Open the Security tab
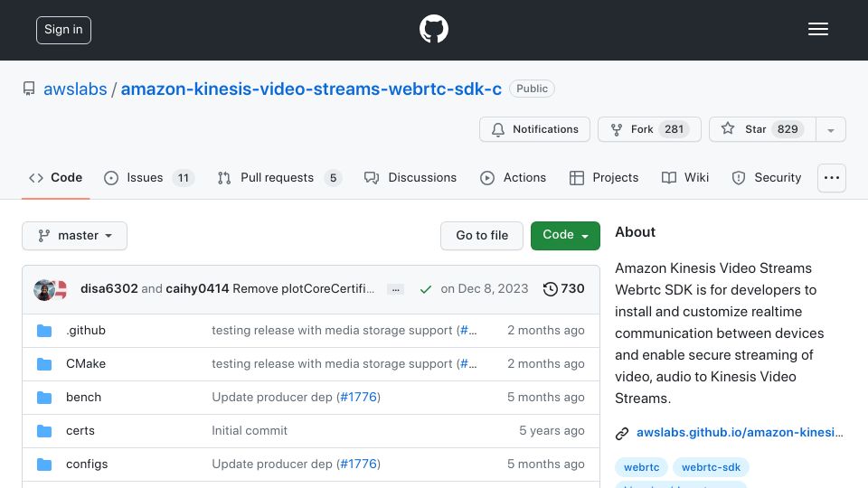 767,178
